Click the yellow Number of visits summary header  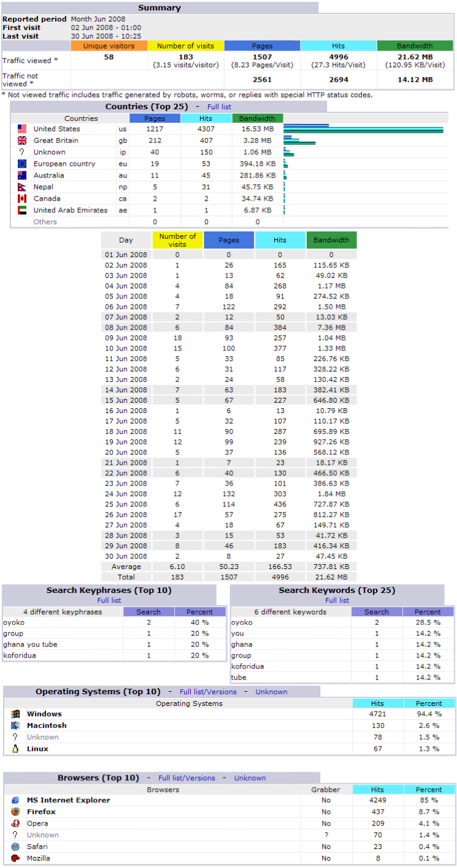[186, 46]
